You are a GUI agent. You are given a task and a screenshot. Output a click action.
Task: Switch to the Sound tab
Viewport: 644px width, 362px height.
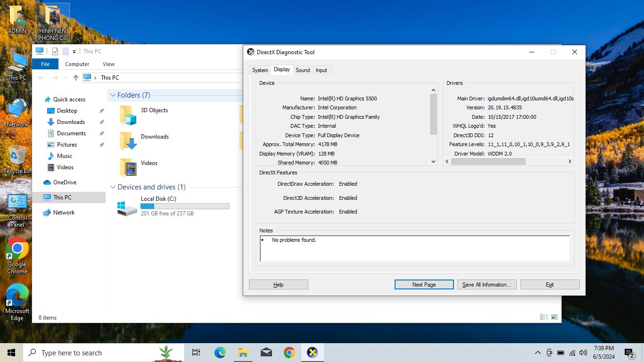coord(303,70)
